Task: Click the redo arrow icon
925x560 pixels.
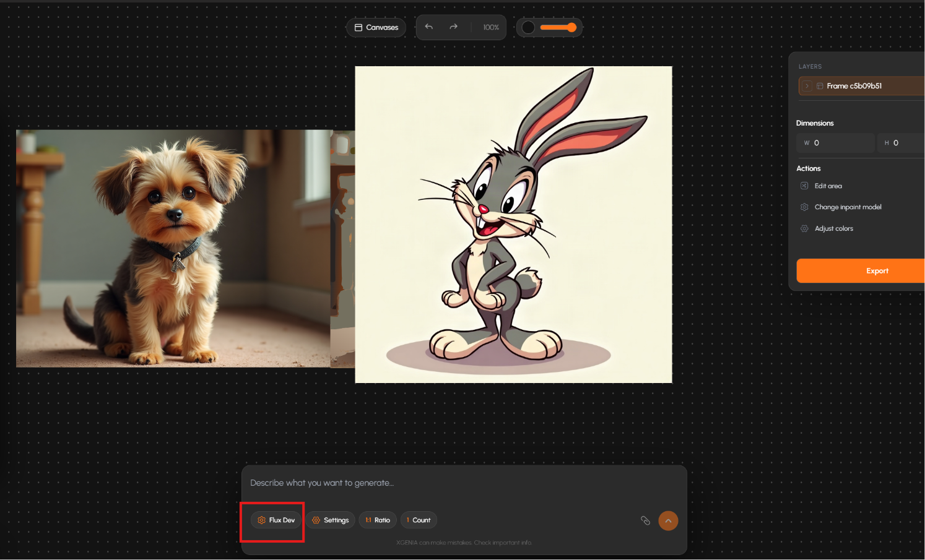Action: pos(453,27)
